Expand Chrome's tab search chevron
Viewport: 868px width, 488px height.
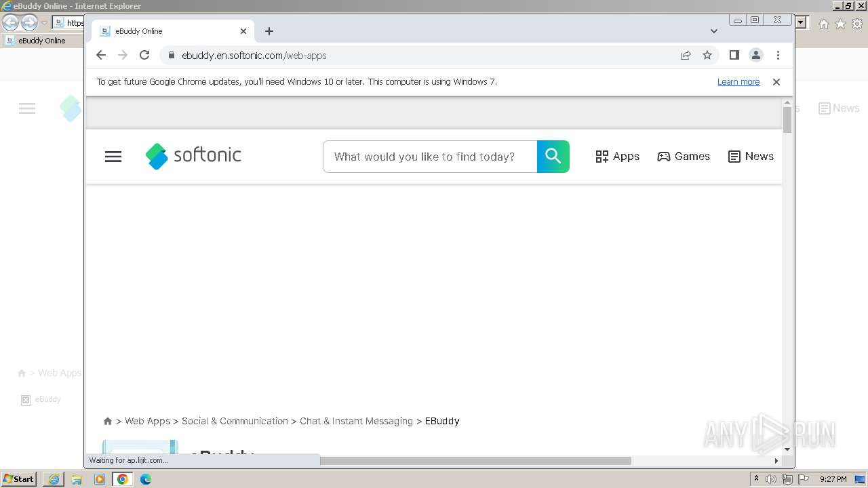point(714,31)
